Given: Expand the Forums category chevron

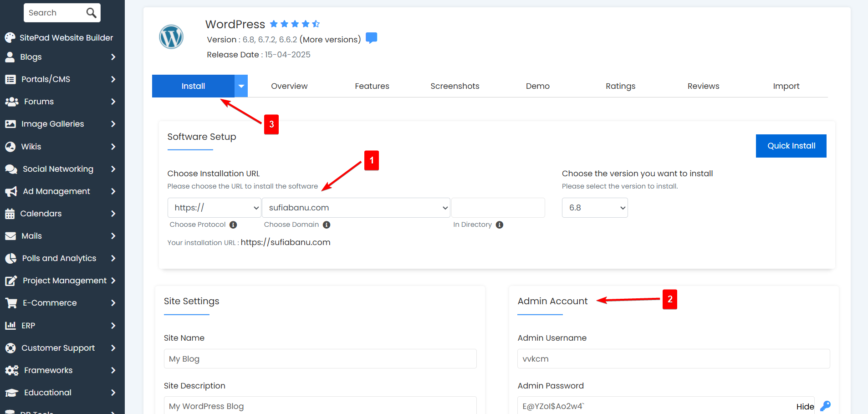Looking at the screenshot, I should pyautogui.click(x=113, y=102).
